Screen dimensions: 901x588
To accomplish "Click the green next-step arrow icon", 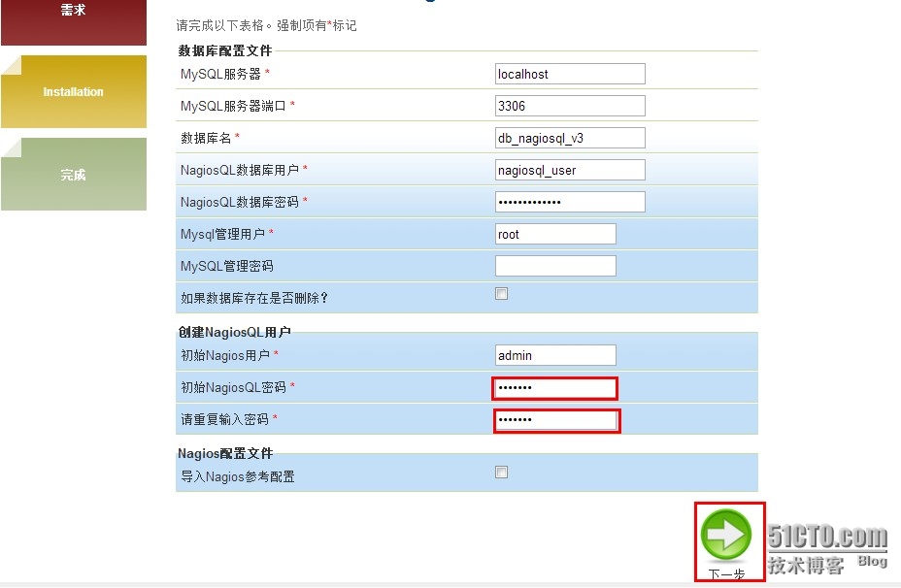I will tap(725, 535).
